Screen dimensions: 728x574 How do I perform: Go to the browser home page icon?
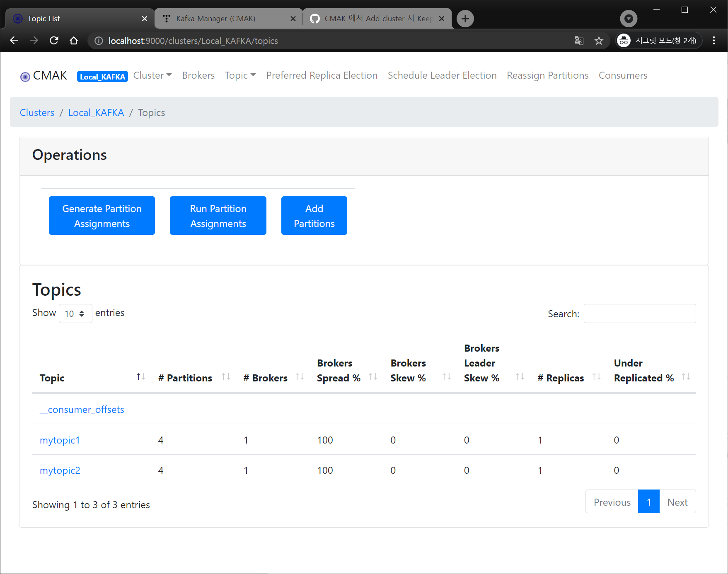coord(74,41)
